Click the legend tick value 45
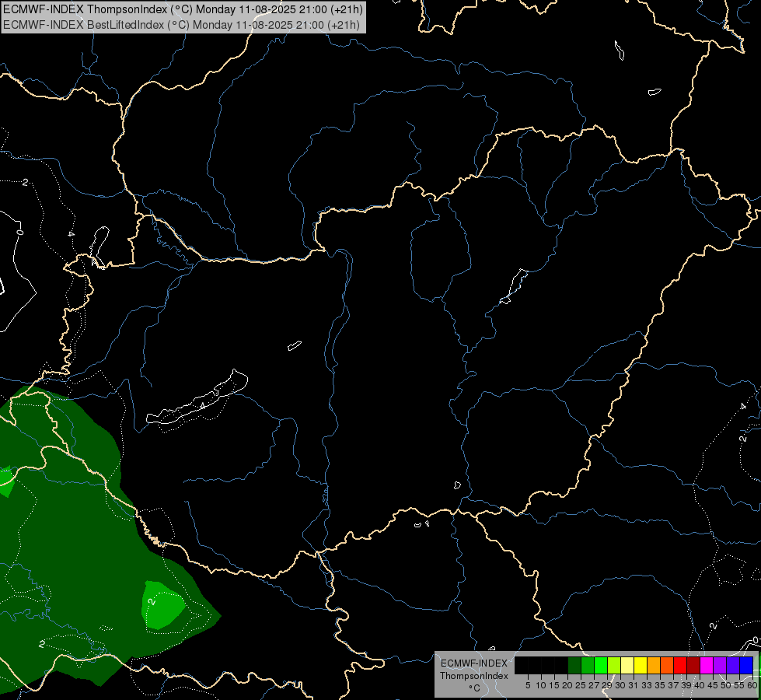Image resolution: width=761 pixels, height=700 pixels. click(x=713, y=685)
